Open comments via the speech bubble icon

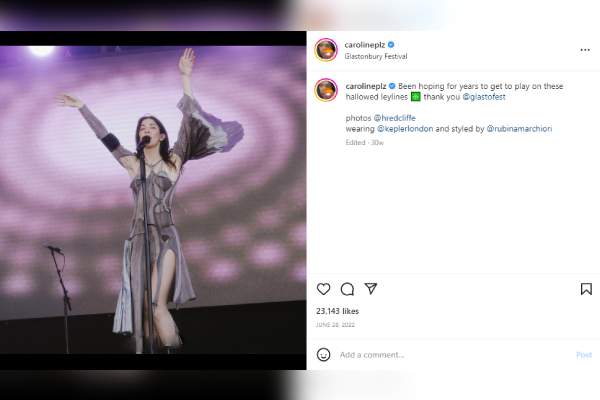click(x=347, y=289)
